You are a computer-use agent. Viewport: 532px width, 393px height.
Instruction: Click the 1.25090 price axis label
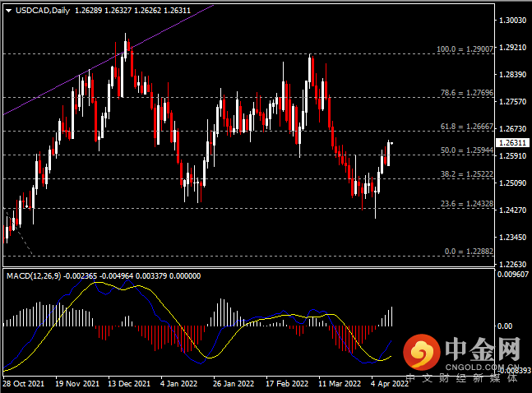click(x=512, y=183)
